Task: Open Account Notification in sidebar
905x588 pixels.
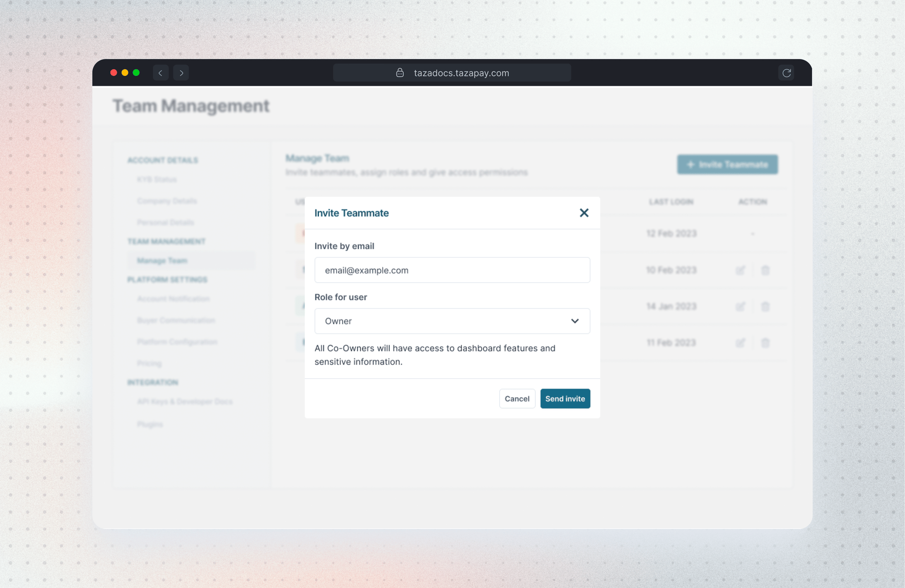Action: [173, 299]
